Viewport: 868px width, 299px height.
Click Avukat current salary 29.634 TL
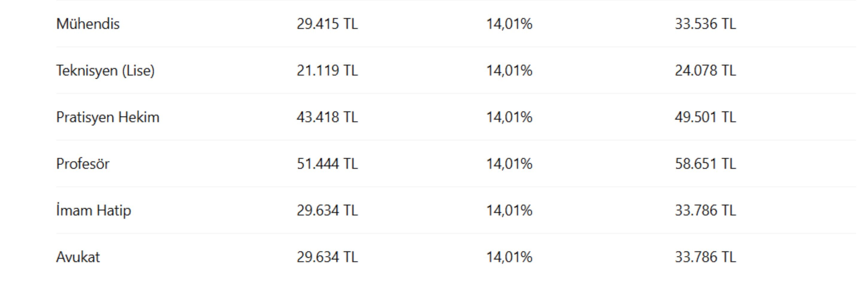(327, 257)
